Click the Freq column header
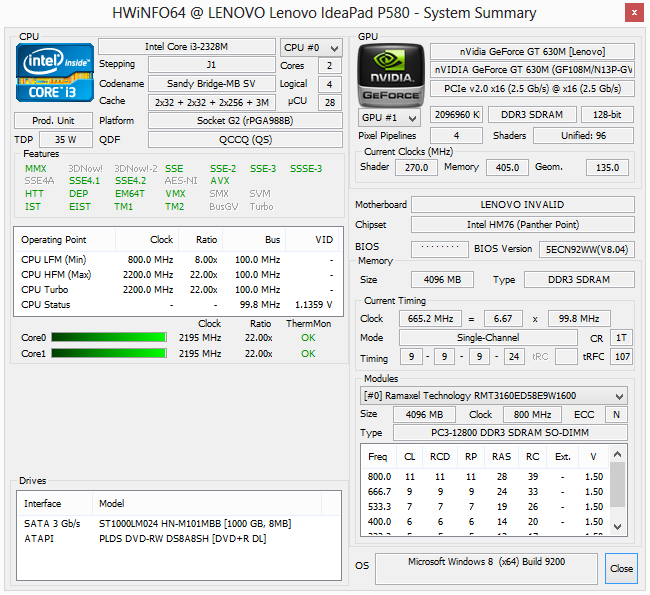Screen dimensions: 650x595 [x=379, y=457]
